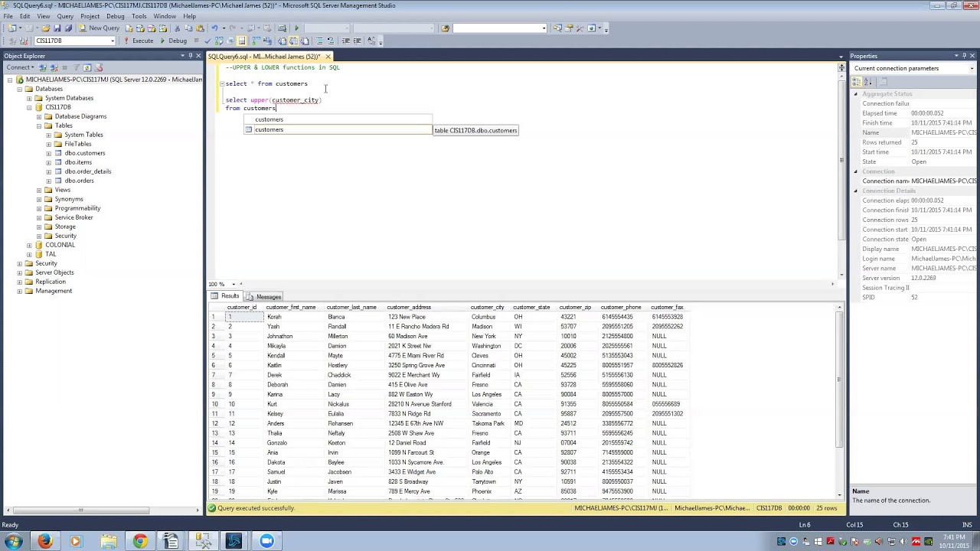This screenshot has height=551, width=980.
Task: Click the Filter funnel icon in Object Explorer
Action: click(x=77, y=67)
